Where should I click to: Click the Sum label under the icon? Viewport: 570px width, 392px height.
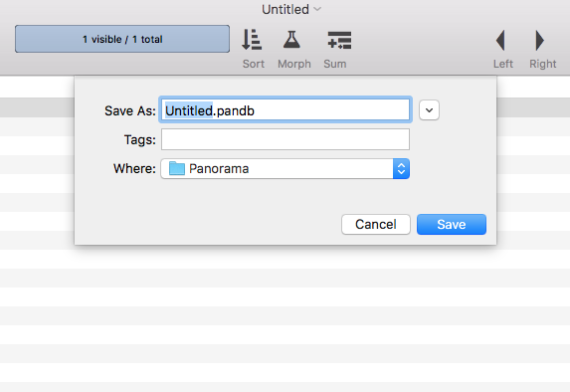(335, 64)
